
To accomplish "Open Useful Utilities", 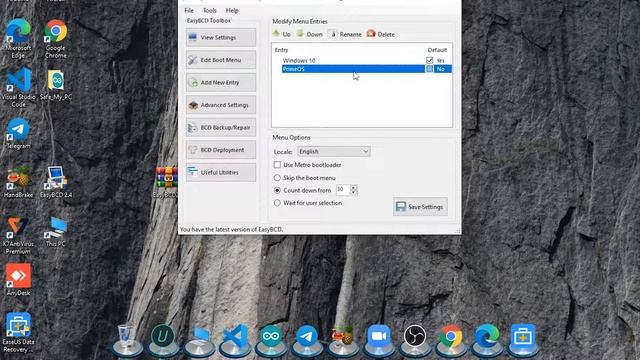I will 221,172.
